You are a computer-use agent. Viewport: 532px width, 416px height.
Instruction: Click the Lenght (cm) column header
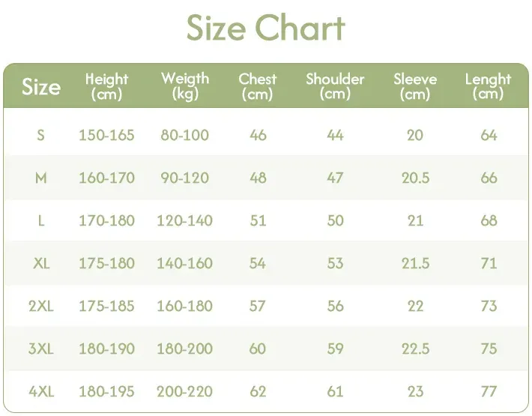(x=489, y=87)
